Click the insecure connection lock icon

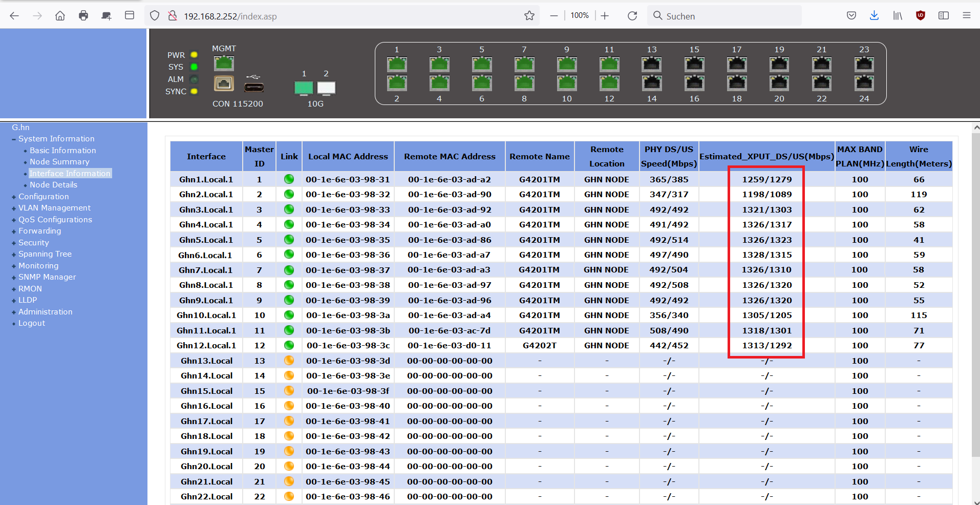click(173, 16)
